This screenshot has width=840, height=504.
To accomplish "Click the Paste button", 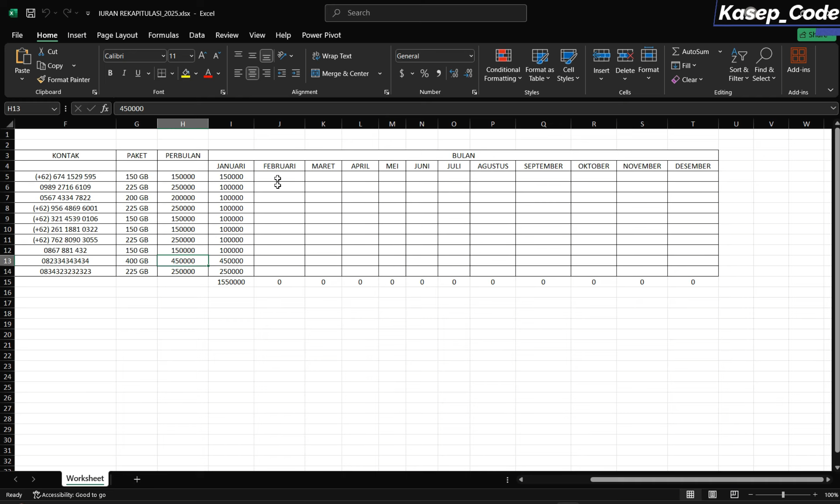I will point(22,64).
